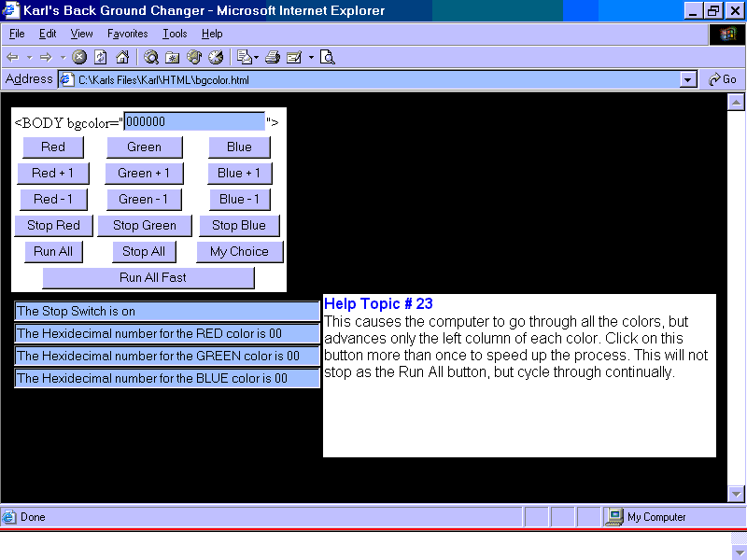This screenshot has height=560, width=747.
Task: Expand the Forward history dropdown arrow
Action: [x=63, y=58]
